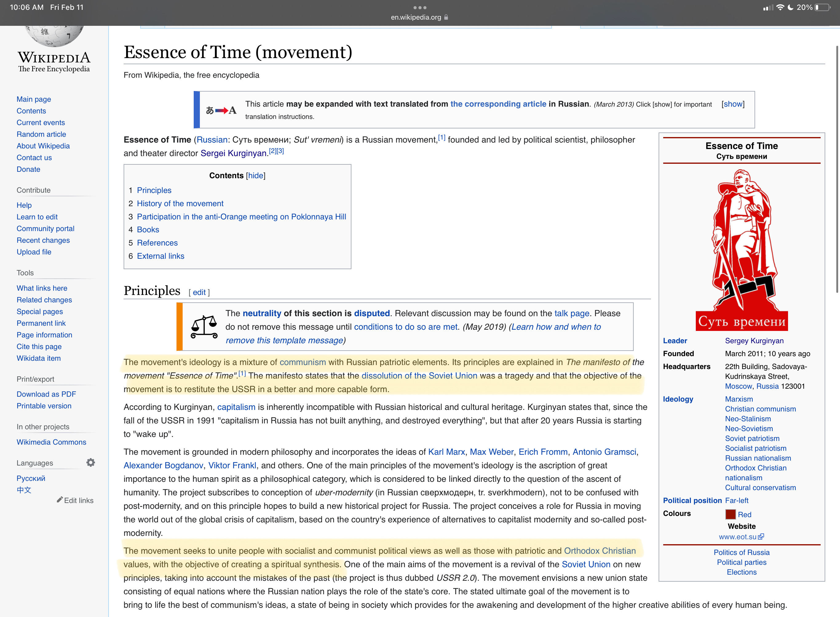This screenshot has width=840, height=617.
Task: Open Upload file
Action: (34, 252)
